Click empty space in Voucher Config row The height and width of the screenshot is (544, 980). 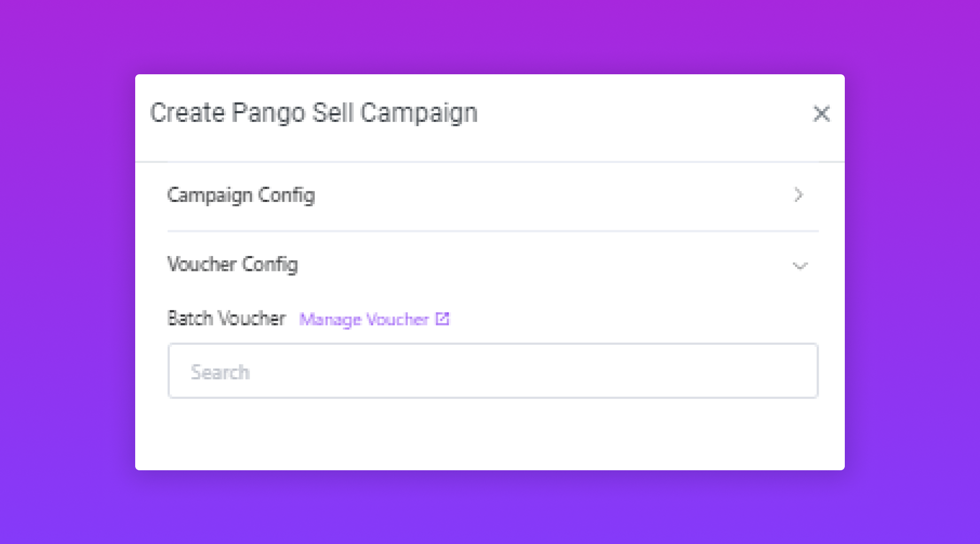coord(534,264)
